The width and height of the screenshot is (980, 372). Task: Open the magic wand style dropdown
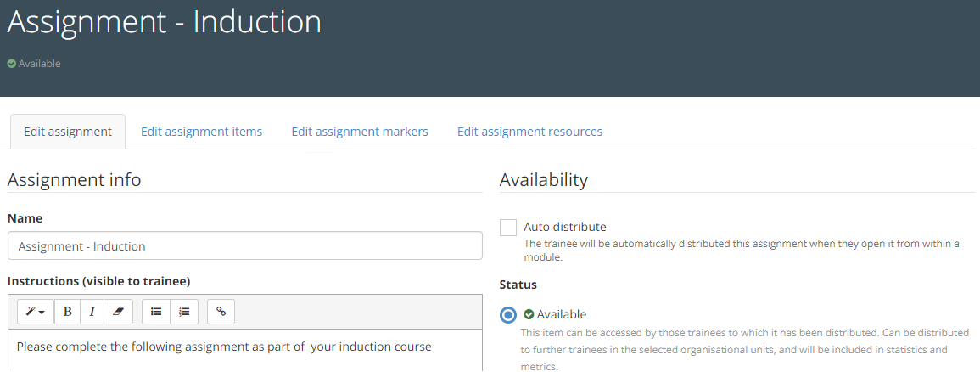coord(35,312)
